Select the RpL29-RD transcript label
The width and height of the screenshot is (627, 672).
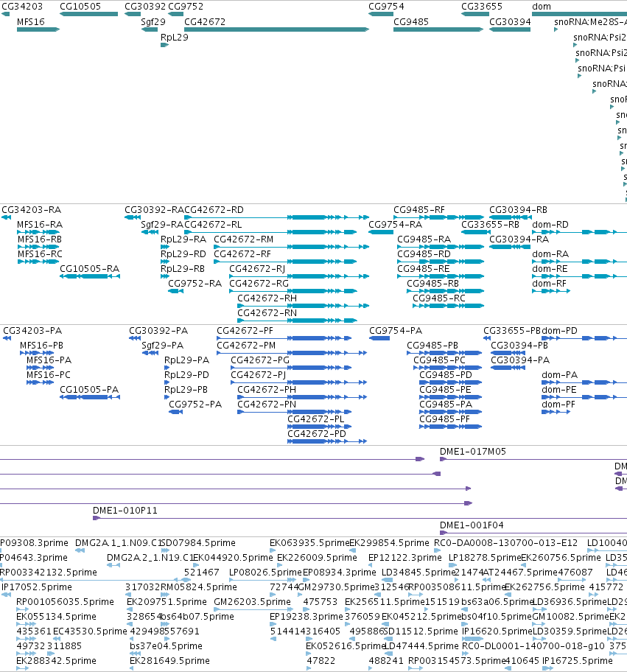183,254
